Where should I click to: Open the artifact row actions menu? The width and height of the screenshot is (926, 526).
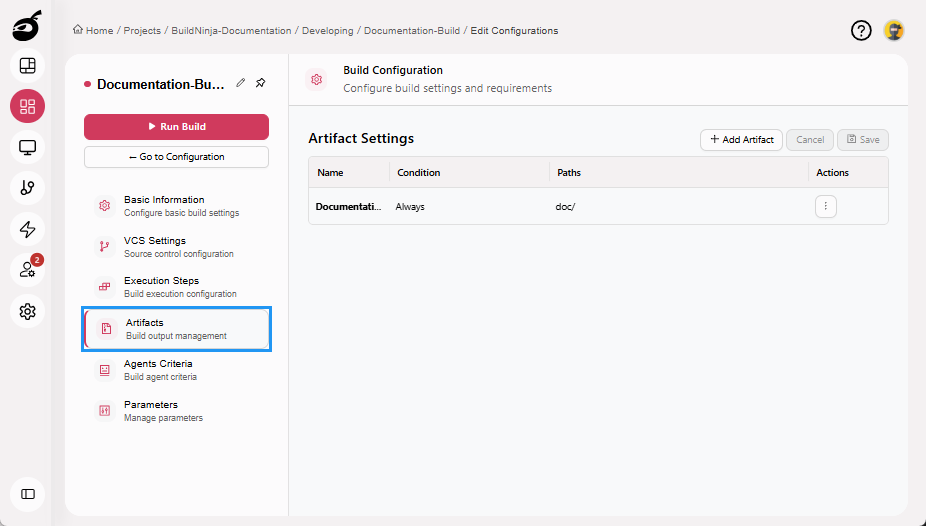(x=825, y=206)
